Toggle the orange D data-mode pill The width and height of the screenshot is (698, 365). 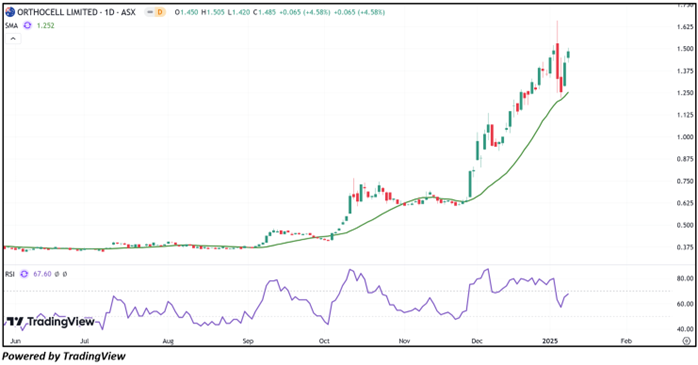(159, 12)
